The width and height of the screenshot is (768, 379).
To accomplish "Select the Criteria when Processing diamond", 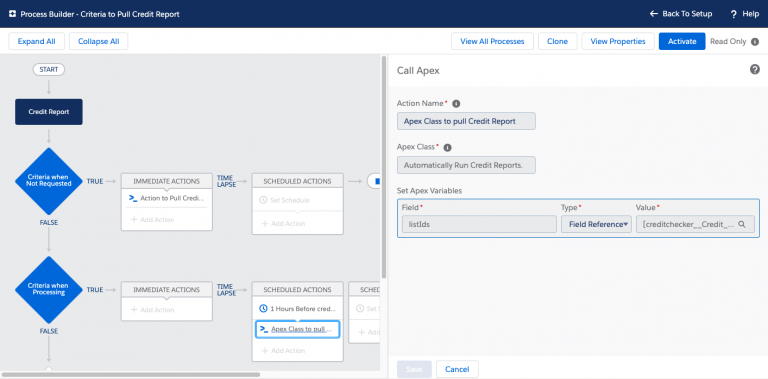I will tap(48, 289).
